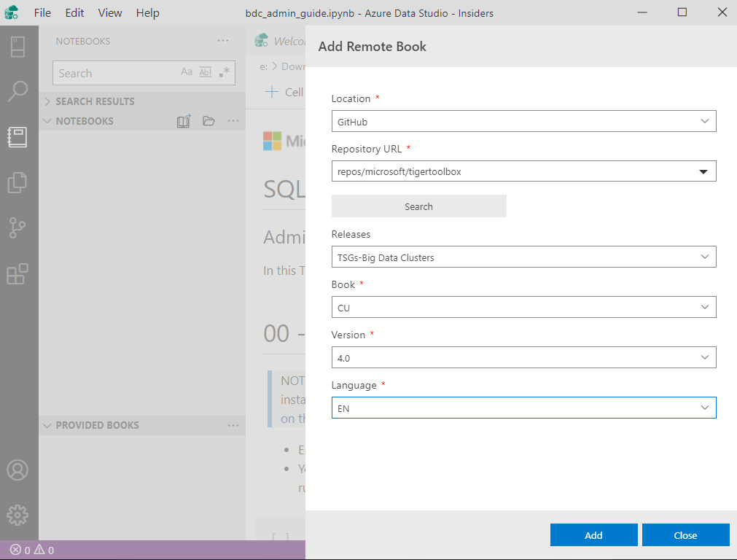737x560 pixels.
Task: Open the Notebooks view in activity bar
Action: [x=17, y=137]
